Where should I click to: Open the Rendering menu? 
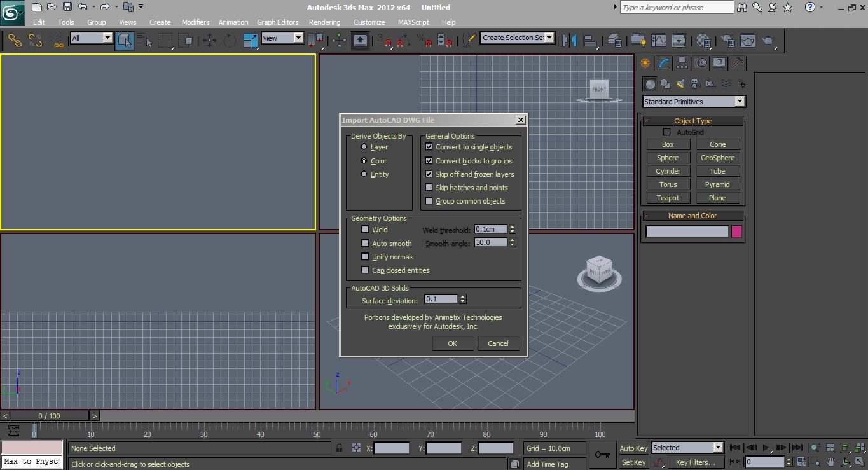click(x=324, y=22)
